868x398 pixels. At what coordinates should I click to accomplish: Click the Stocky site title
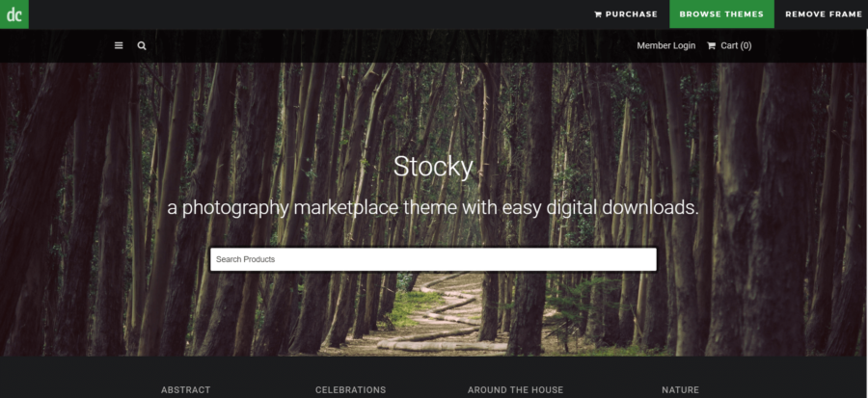pos(433,167)
